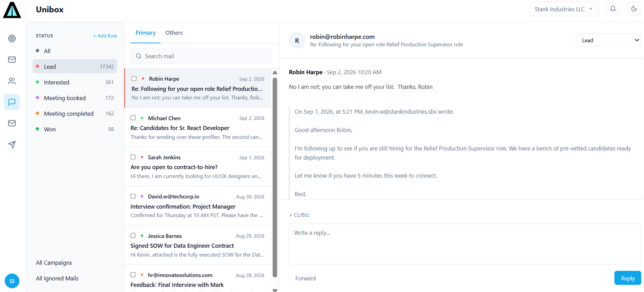Switch to the Others tab
The width and height of the screenshot is (644, 292).
pyautogui.click(x=174, y=33)
